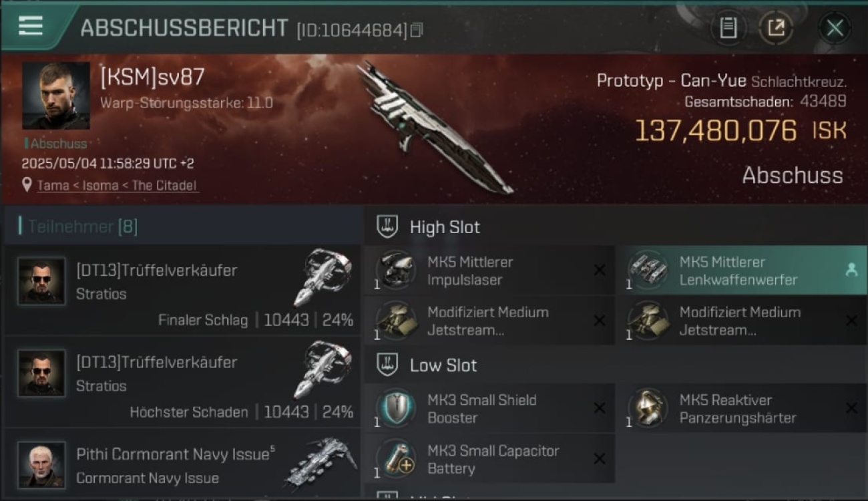
Task: Open Pithi Cormorant Navy Issue participant
Action: [182, 465]
